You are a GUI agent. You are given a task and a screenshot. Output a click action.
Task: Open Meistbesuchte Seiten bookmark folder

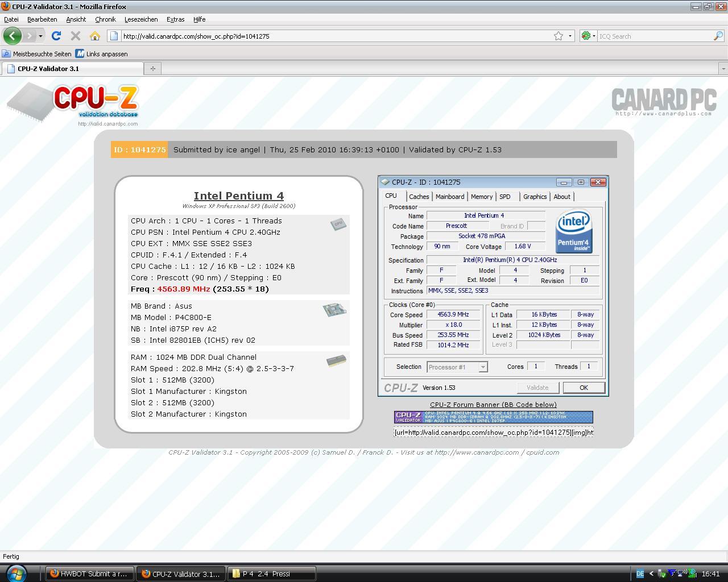[37, 54]
